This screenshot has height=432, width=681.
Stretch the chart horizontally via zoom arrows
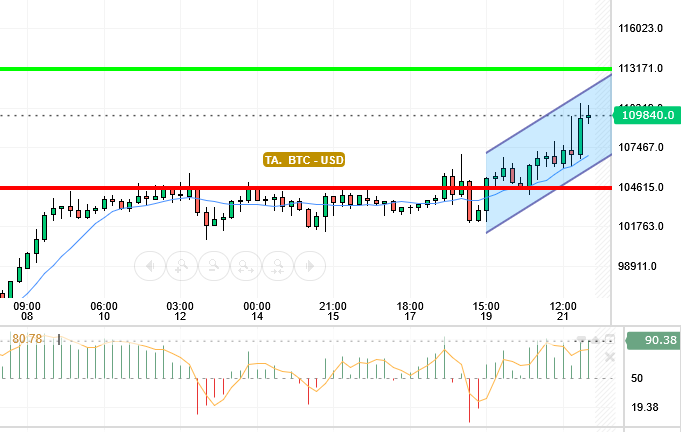tap(246, 266)
